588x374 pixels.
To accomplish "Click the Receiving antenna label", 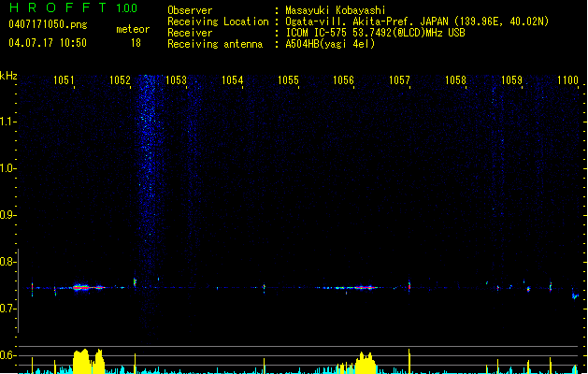I will click(215, 44).
